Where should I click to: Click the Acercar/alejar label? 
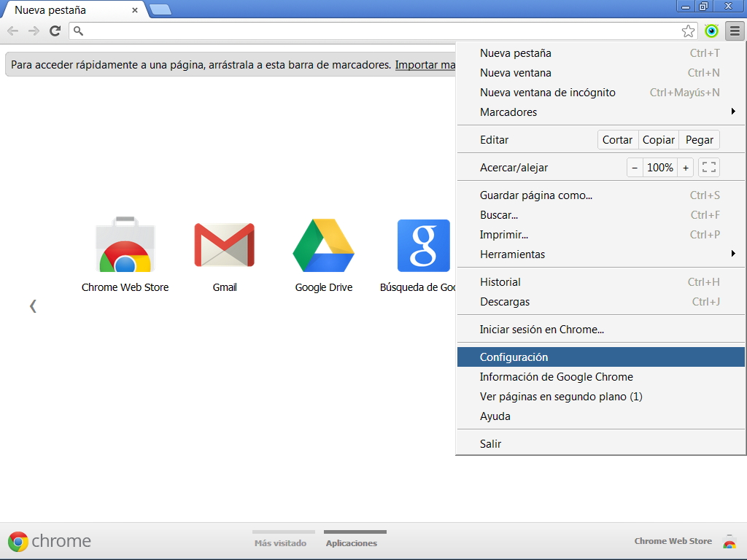click(x=514, y=168)
